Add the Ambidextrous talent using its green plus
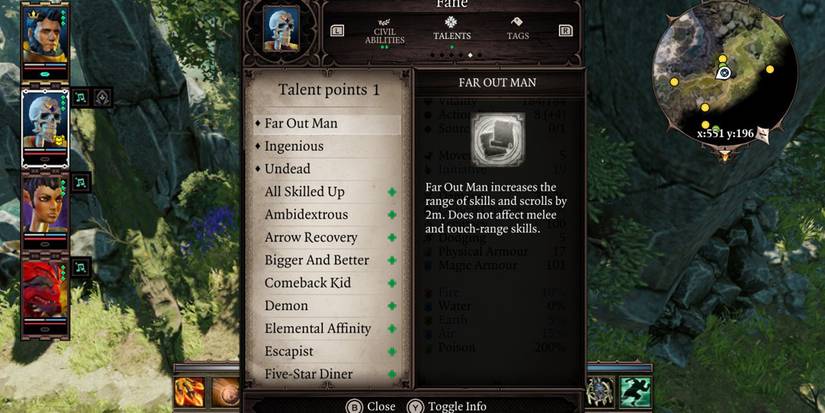Viewport: 825px width, 413px height. [x=392, y=215]
